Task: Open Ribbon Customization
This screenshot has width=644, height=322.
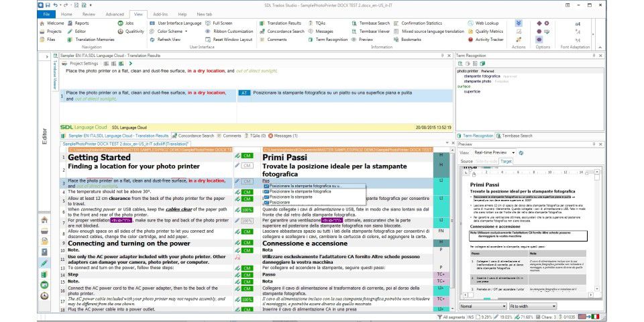Action: tap(229, 32)
